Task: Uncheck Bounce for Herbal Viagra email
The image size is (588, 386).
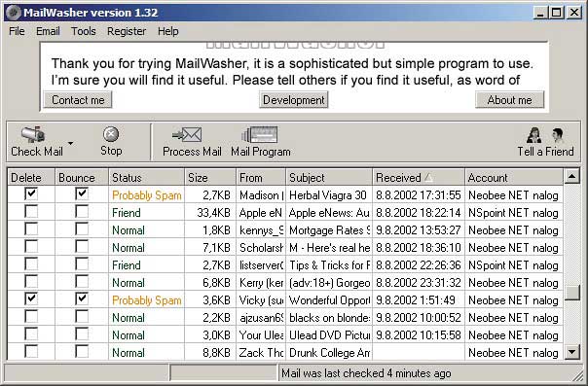Action: (x=82, y=193)
